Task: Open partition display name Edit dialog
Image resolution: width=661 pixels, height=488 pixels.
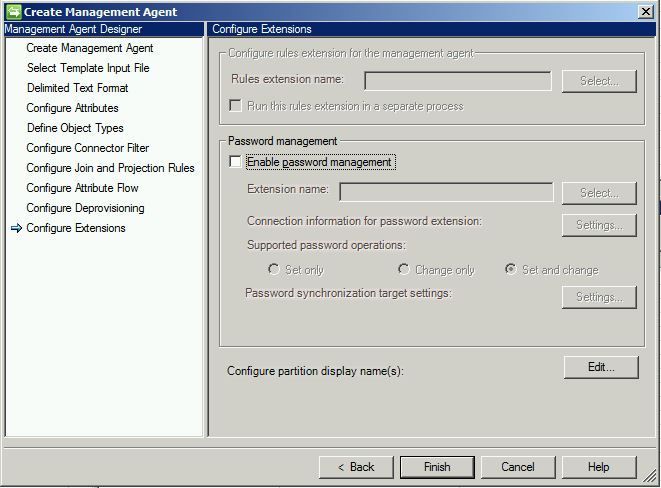Action: point(601,367)
